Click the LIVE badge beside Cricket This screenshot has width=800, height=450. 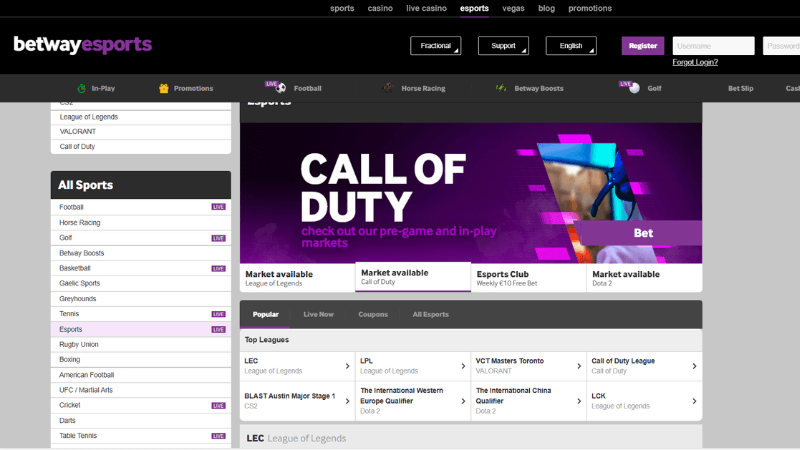(218, 406)
